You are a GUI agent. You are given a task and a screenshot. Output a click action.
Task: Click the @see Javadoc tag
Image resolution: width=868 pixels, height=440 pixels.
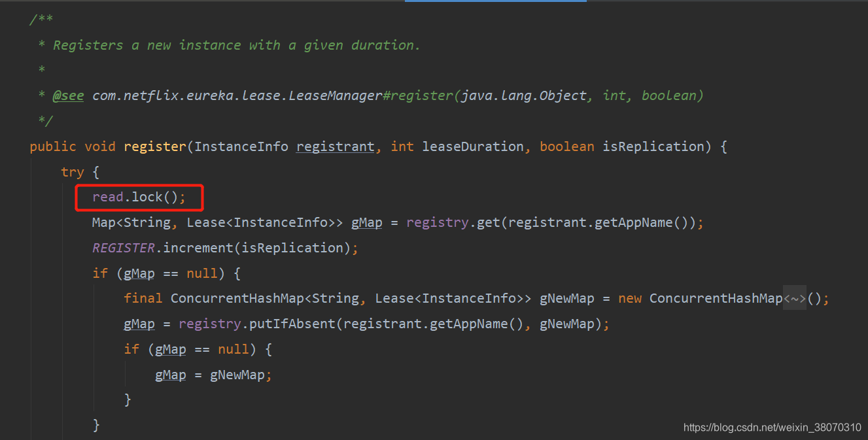point(68,95)
